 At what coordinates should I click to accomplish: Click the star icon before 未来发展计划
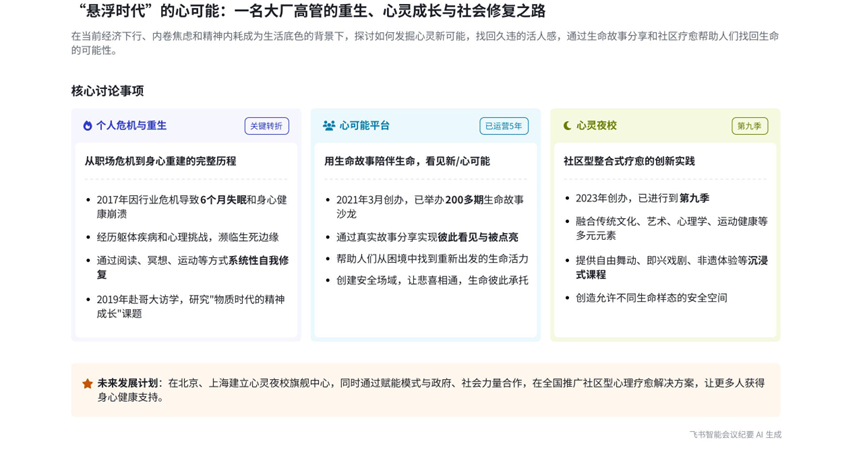(x=88, y=384)
